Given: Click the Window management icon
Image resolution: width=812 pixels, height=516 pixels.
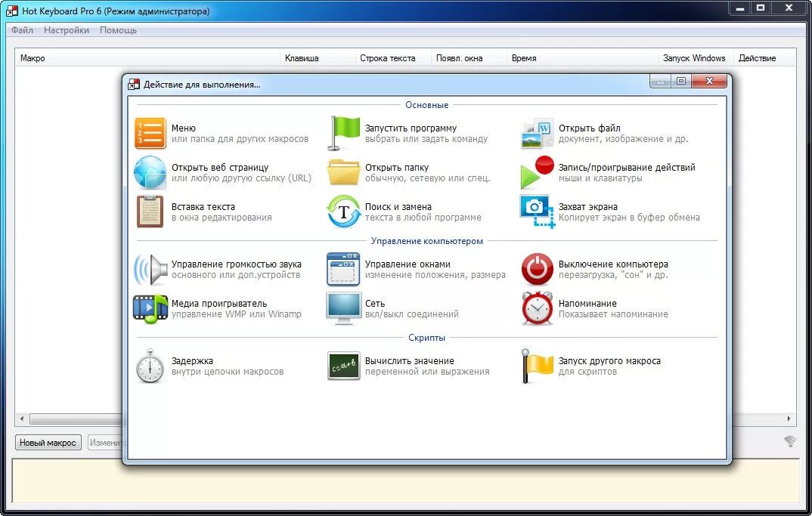Looking at the screenshot, I should (x=344, y=269).
